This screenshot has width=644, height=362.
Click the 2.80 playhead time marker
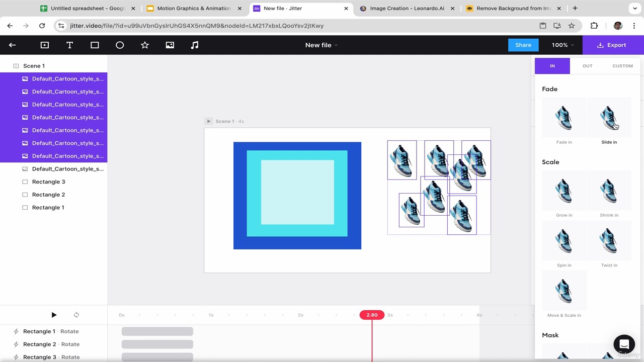click(x=372, y=315)
